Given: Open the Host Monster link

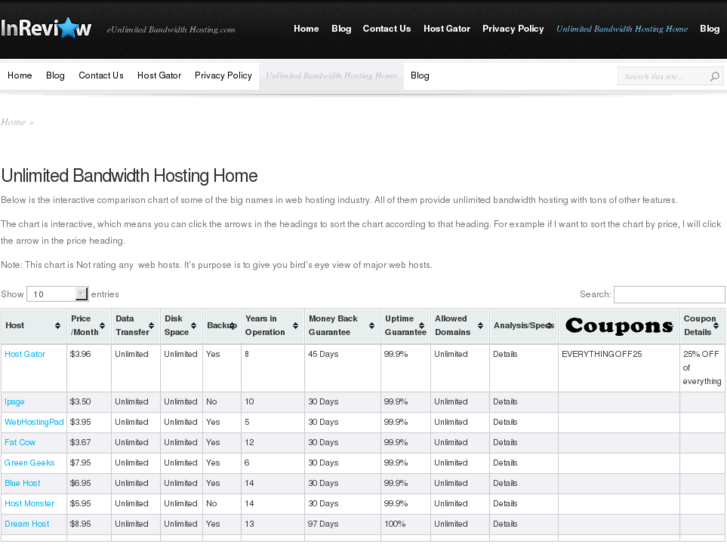Looking at the screenshot, I should pos(29,504).
